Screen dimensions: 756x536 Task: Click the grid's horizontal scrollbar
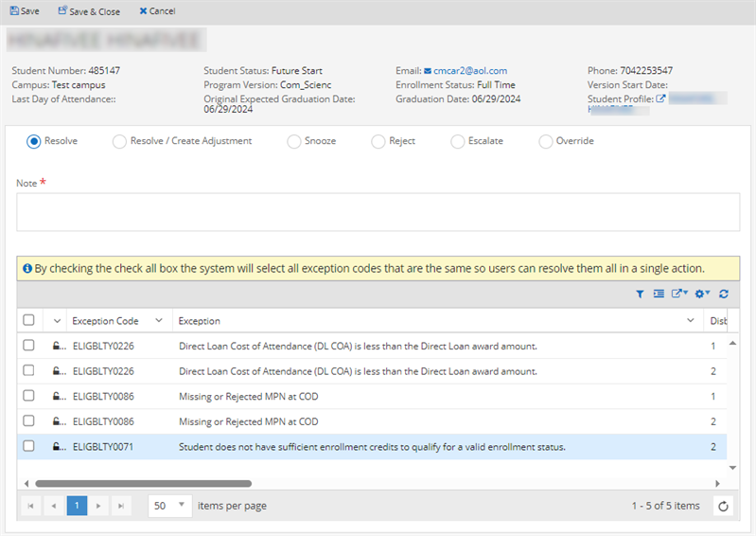(x=142, y=483)
